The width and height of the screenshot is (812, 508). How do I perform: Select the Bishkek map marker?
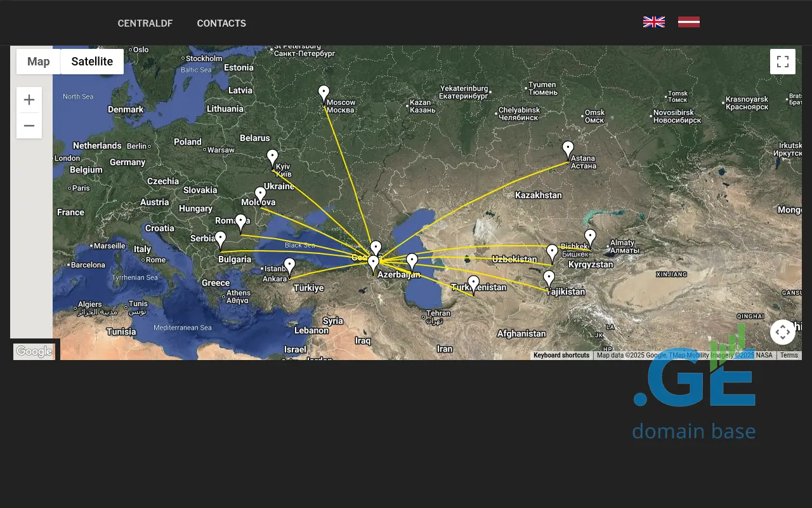coord(590,237)
